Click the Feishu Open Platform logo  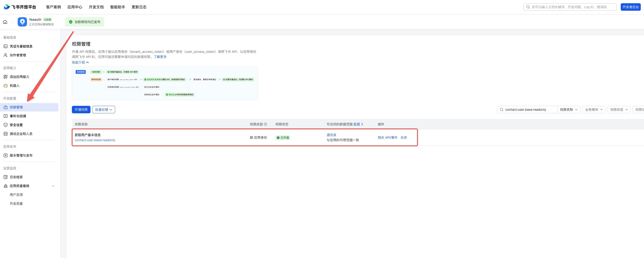[20, 7]
